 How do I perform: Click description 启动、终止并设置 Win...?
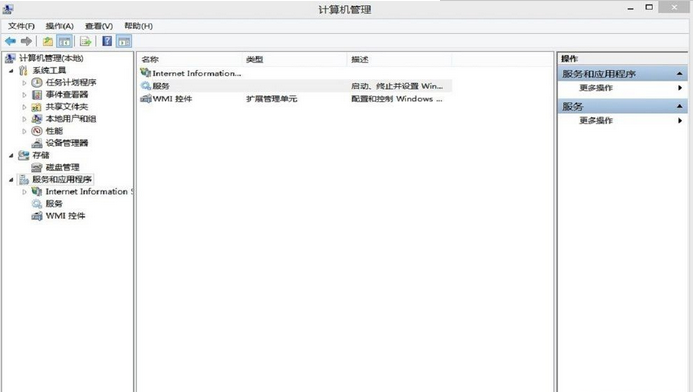[397, 86]
